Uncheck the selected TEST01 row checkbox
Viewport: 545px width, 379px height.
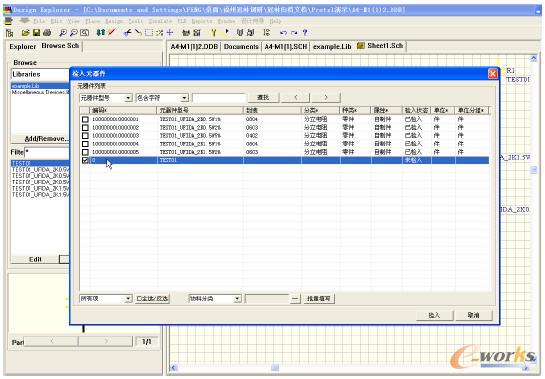[85, 160]
